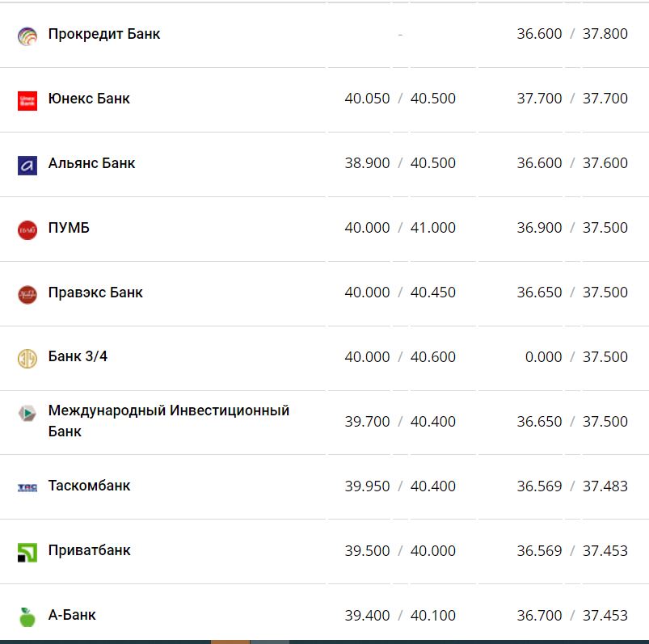
Task: Open the Юнекс Банк name link
Action: pos(89,99)
